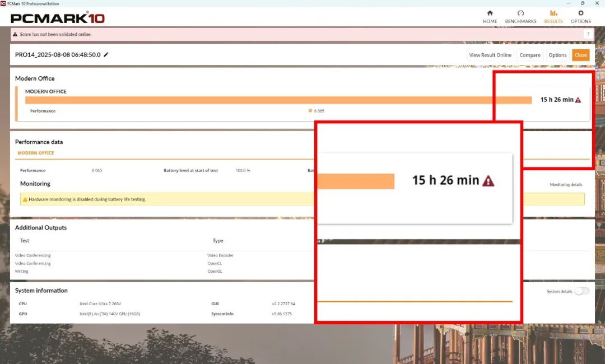Enable the System details toggle
605x364 pixels.
point(582,291)
